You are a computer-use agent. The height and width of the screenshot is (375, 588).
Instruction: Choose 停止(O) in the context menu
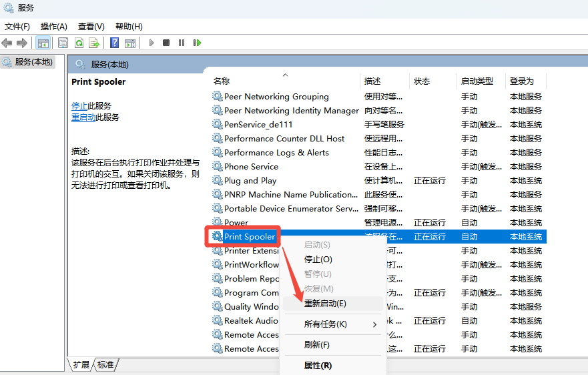(x=332, y=260)
